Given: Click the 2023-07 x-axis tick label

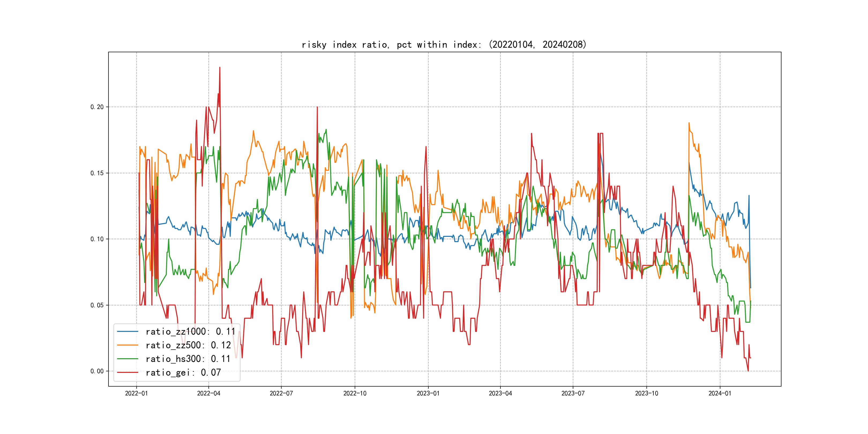Looking at the screenshot, I should tap(573, 393).
